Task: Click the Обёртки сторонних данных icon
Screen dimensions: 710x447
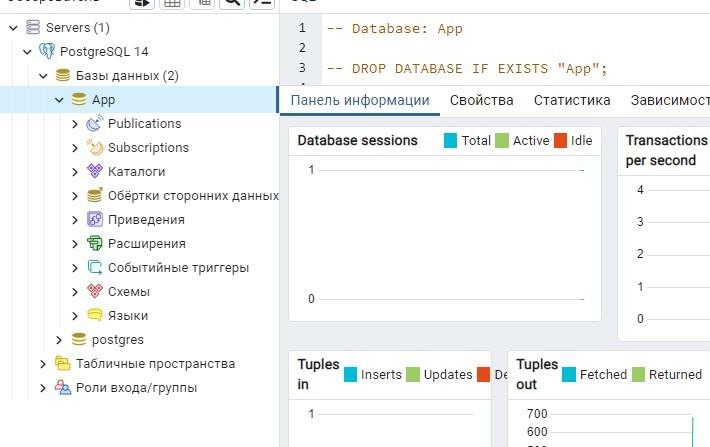Action: [x=95, y=195]
